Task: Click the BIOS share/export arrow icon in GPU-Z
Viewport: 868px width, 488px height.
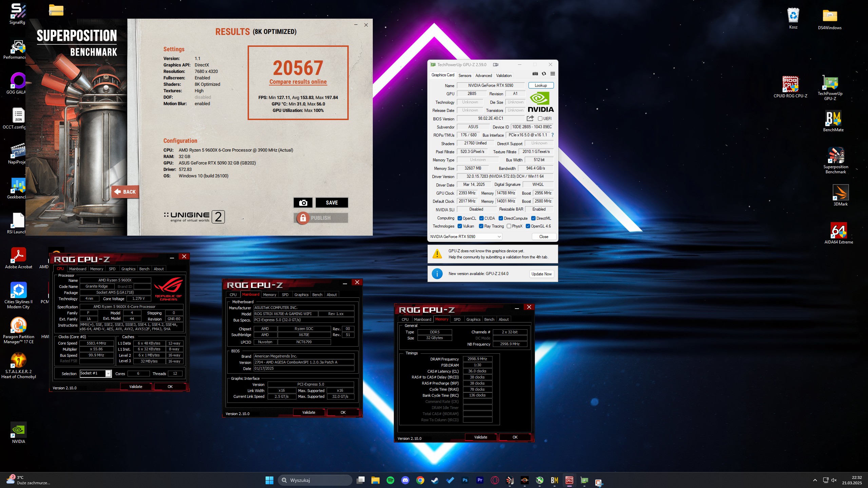Action: pos(530,118)
